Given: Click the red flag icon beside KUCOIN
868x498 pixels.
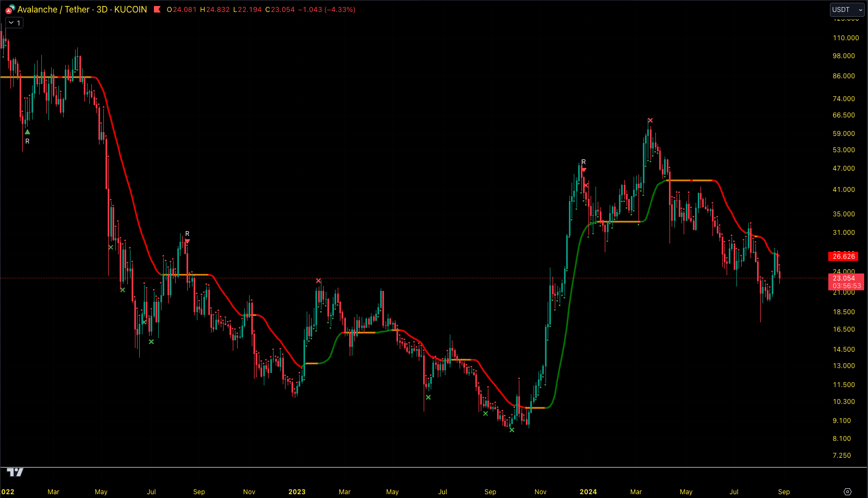Looking at the screenshot, I should click(157, 9).
